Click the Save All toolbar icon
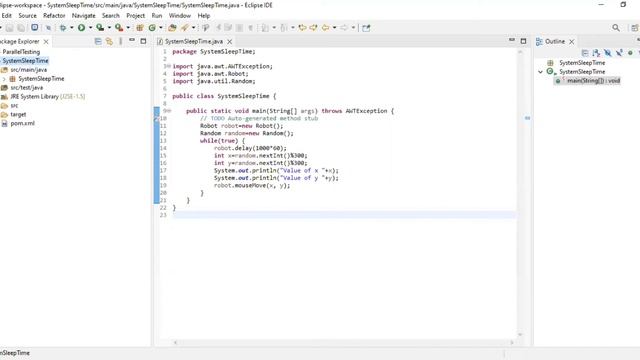This screenshot has width=640, height=360. point(21,28)
